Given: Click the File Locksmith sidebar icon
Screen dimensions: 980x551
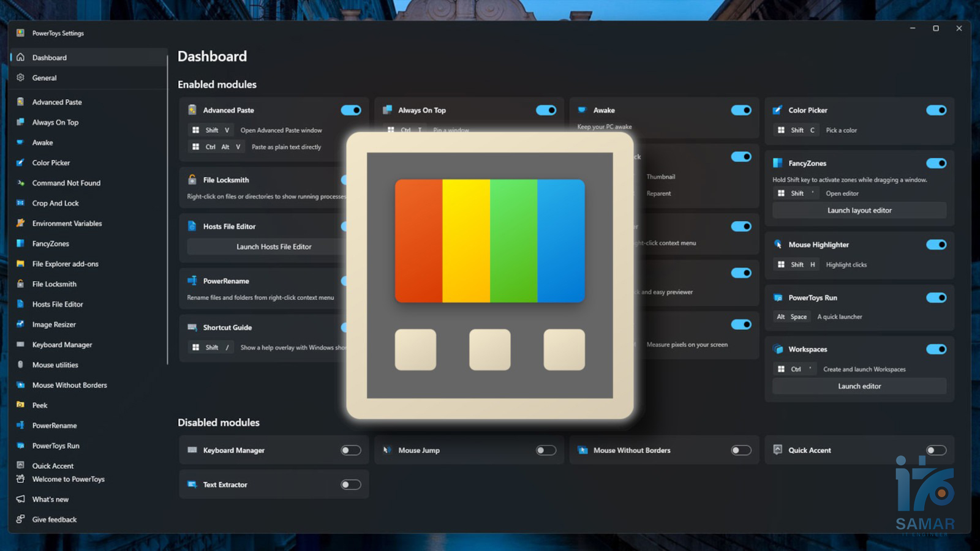Looking at the screenshot, I should 20,284.
